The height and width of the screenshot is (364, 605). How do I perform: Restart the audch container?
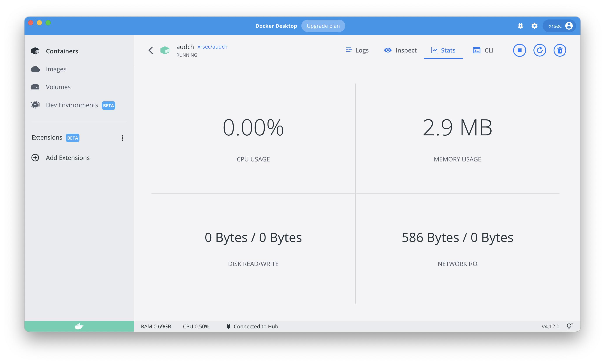[x=540, y=50]
